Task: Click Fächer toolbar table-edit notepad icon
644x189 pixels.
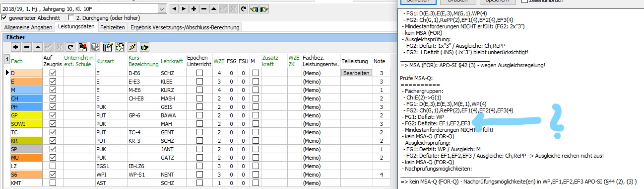Action: (108, 47)
